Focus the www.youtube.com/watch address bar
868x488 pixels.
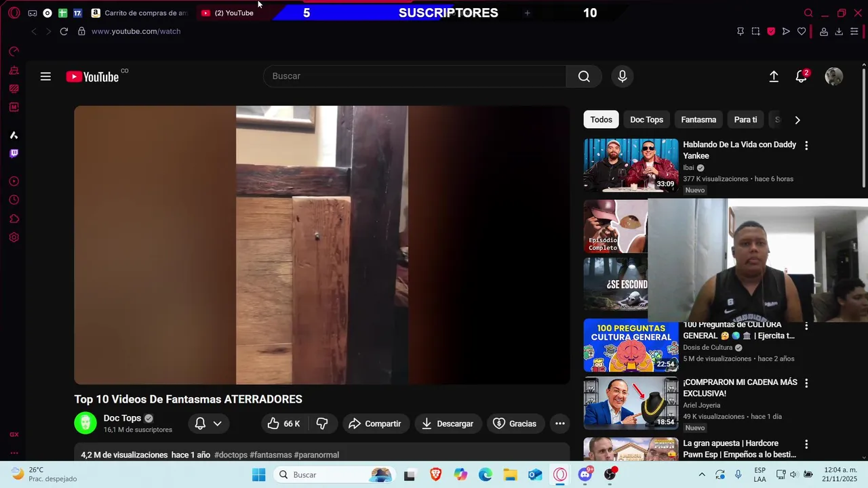[x=136, y=31]
